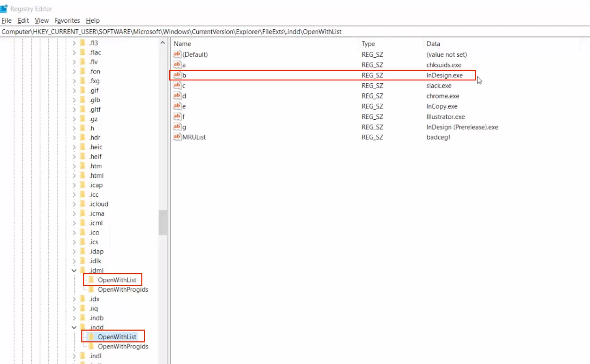Select OpenWithList under .idml
This screenshot has width=590, height=364.
coord(117,280)
